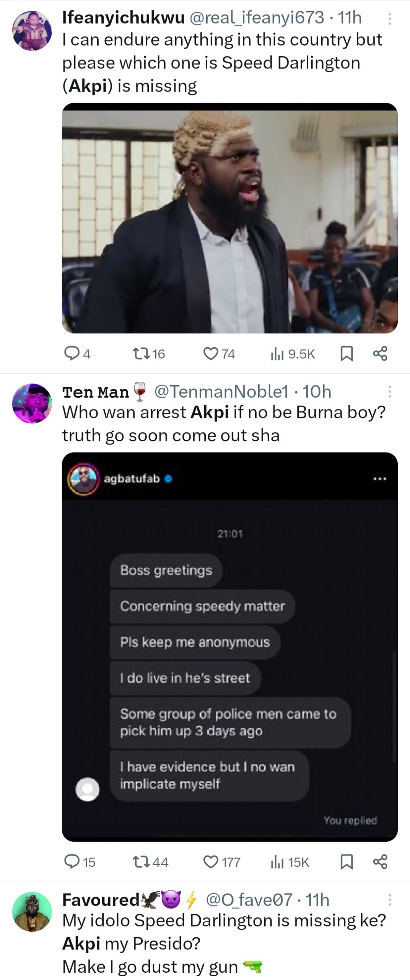
Task: Open the agbatufab chat screenshot image
Action: coord(229,646)
